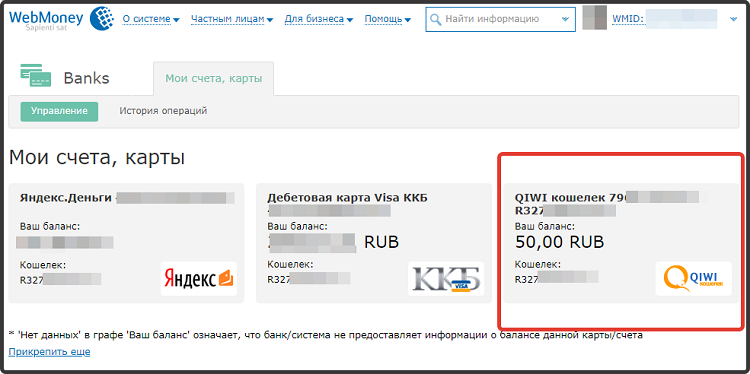Open the Помощь menu

click(x=387, y=19)
